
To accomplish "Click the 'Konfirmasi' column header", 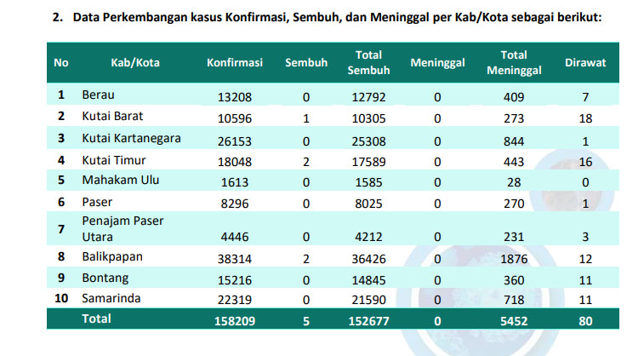I will coord(235,62).
